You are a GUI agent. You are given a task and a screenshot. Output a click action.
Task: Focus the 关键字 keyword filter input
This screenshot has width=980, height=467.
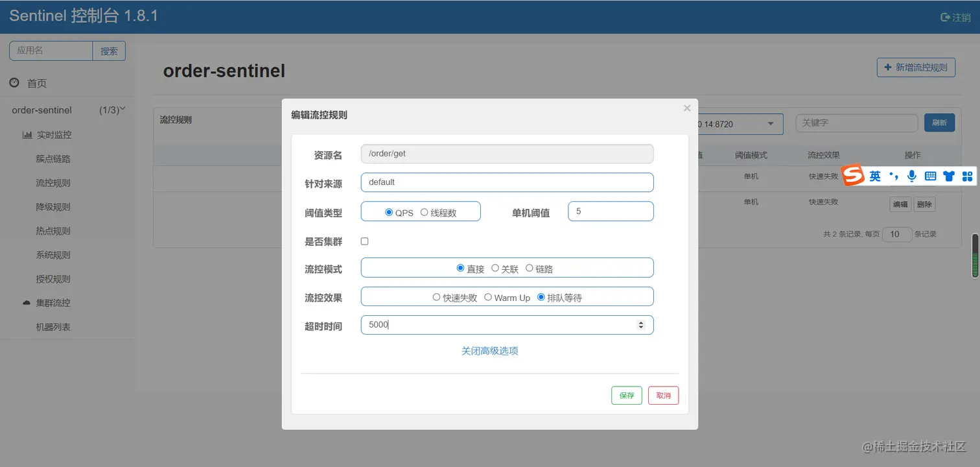click(857, 123)
